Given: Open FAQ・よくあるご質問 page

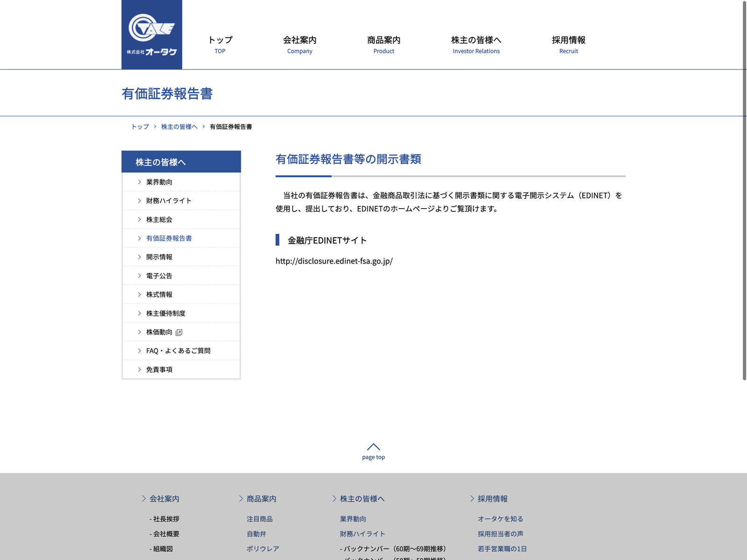Looking at the screenshot, I should [x=178, y=351].
